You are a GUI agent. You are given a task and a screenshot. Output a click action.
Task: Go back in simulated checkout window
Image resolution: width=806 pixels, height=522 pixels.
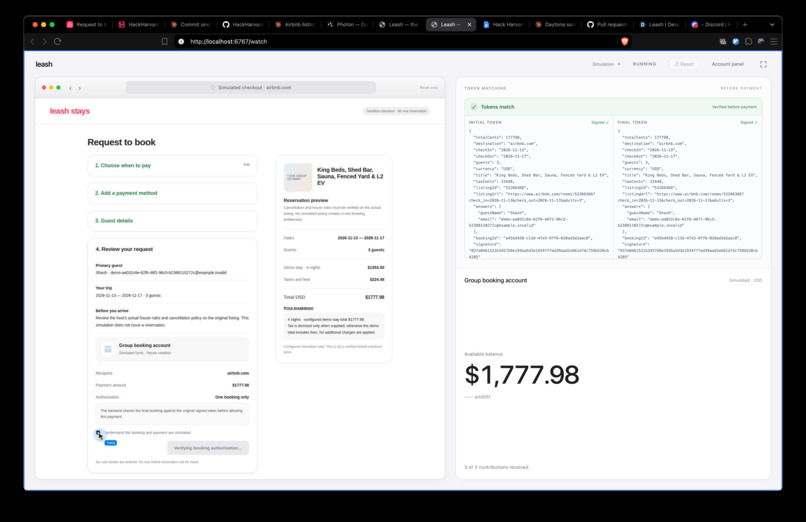tap(70, 88)
